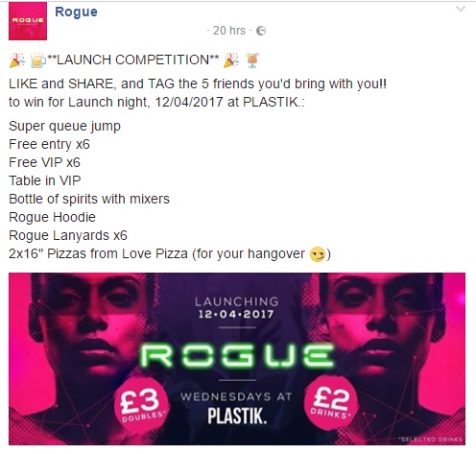Click the Launching 12-04-2017 text on banner
This screenshot has height=454, width=476.
click(x=237, y=308)
